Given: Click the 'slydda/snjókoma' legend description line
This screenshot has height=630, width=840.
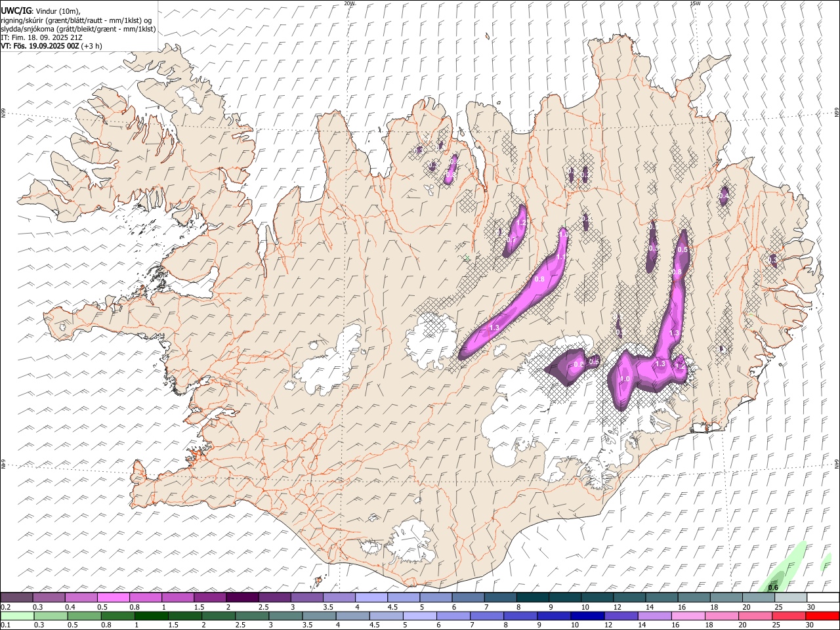Looking at the screenshot, I should 78,29.
